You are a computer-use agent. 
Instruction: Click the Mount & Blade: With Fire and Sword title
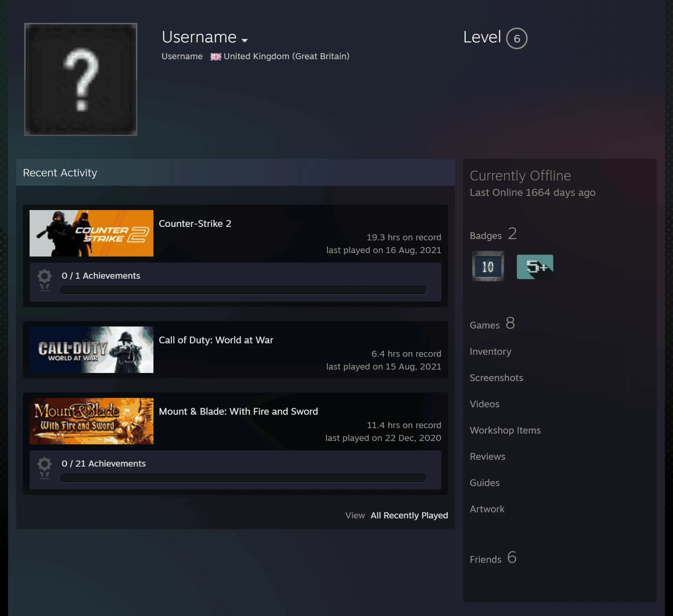coord(238,411)
